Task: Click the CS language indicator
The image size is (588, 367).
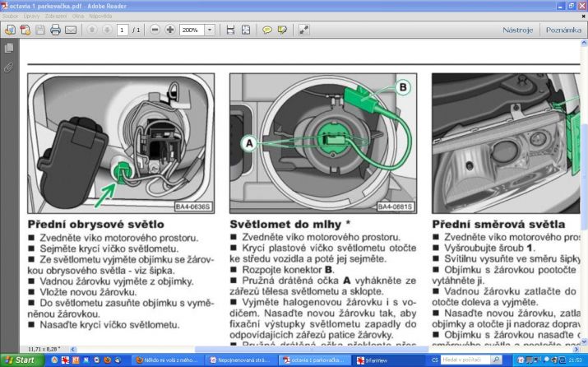Action: [x=434, y=360]
